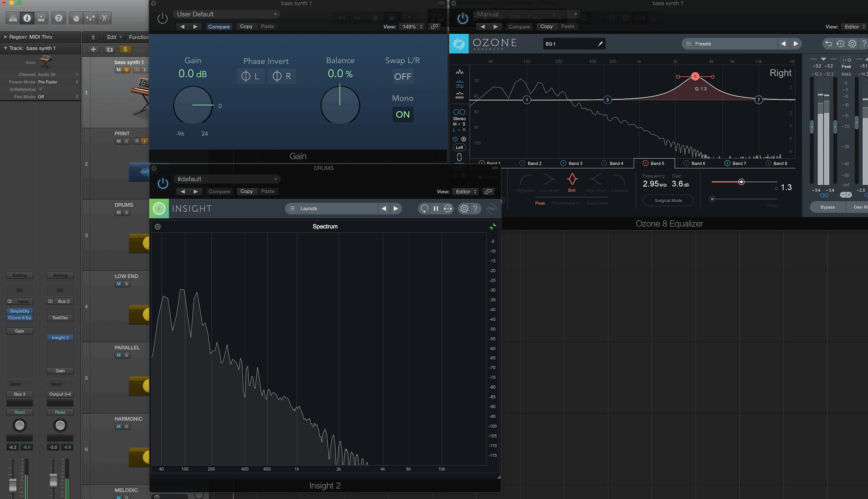The height and width of the screenshot is (499, 868).
Task: Open Insight settings gear in toolbar
Action: 464,208
